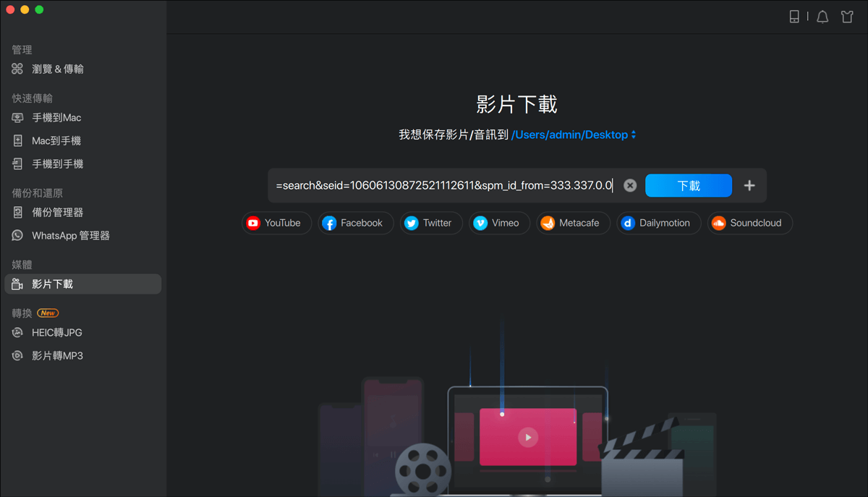Click the 下載 download button
Image resolution: width=868 pixels, height=497 pixels.
tap(688, 185)
